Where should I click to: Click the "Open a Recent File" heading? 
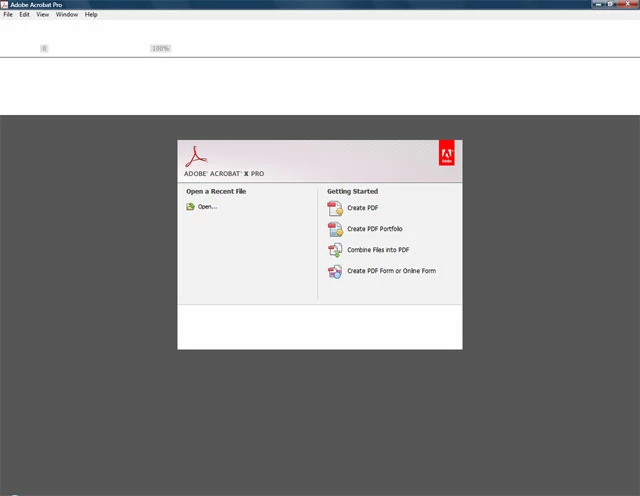(x=216, y=191)
